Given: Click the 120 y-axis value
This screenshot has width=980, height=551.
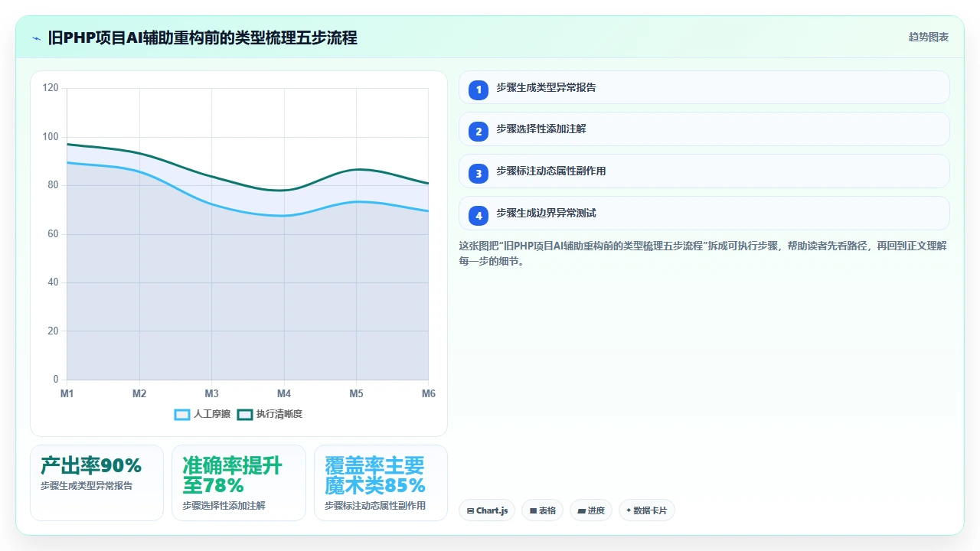Looking at the screenshot, I should point(51,88).
